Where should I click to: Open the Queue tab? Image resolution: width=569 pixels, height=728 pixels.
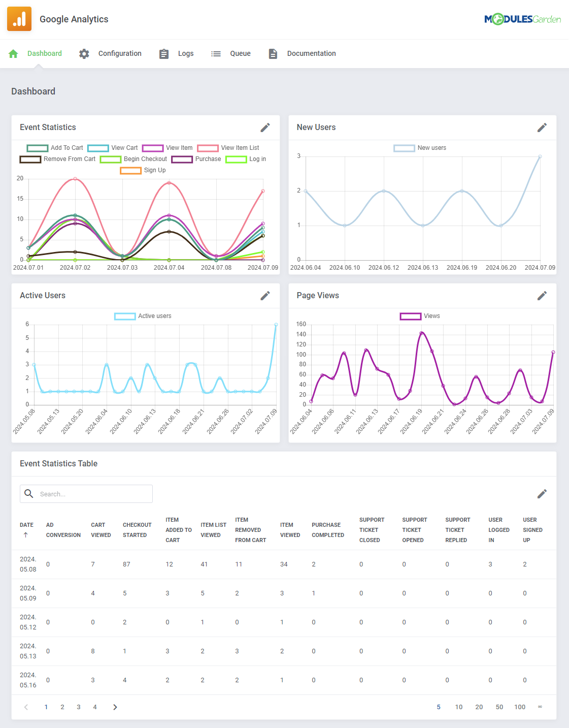click(241, 53)
